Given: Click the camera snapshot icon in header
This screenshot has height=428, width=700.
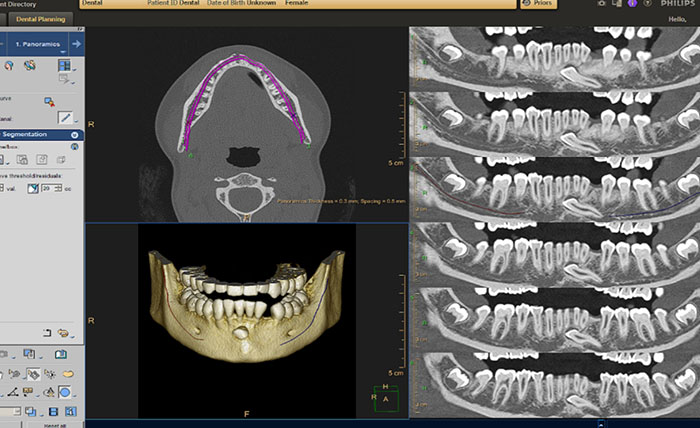Looking at the screenshot, I should pos(602,3).
